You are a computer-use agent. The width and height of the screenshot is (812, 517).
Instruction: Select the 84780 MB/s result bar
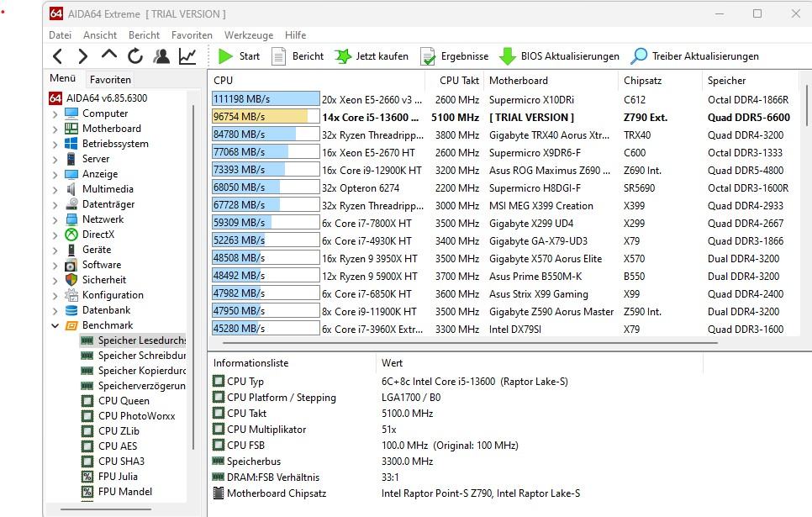(266, 135)
